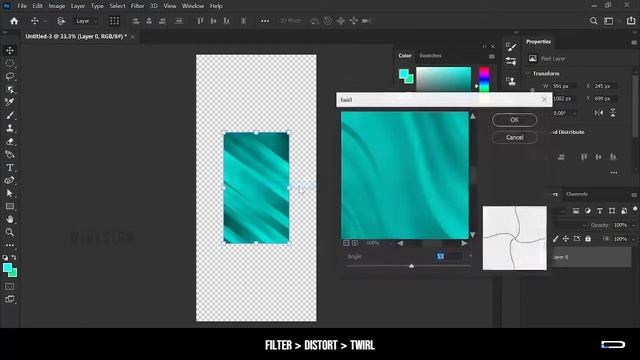Open the File menu
This screenshot has width=640, height=360.
coord(22,6)
